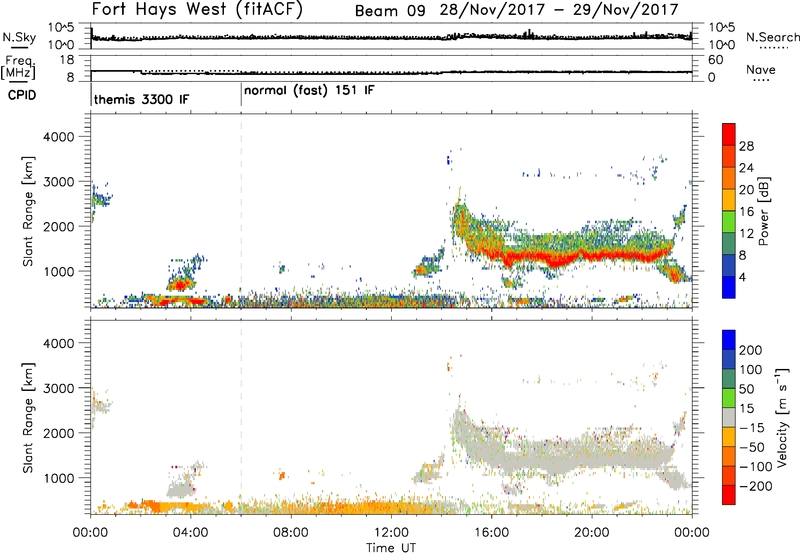This screenshot has height=554, width=800.
Task: Click grey -15 to 15 Velocity colorbar segment
Action: coord(729,417)
